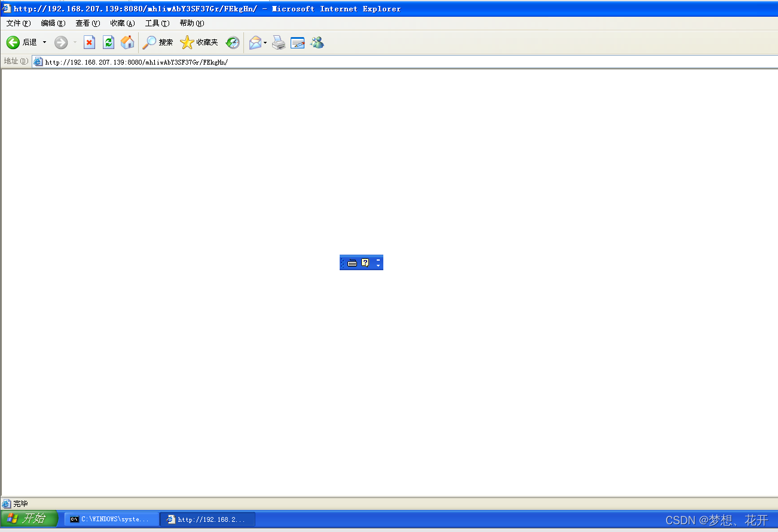Switch to the C:\WINDOWS\syste... taskbar window
This screenshot has width=778, height=532.
(112, 519)
